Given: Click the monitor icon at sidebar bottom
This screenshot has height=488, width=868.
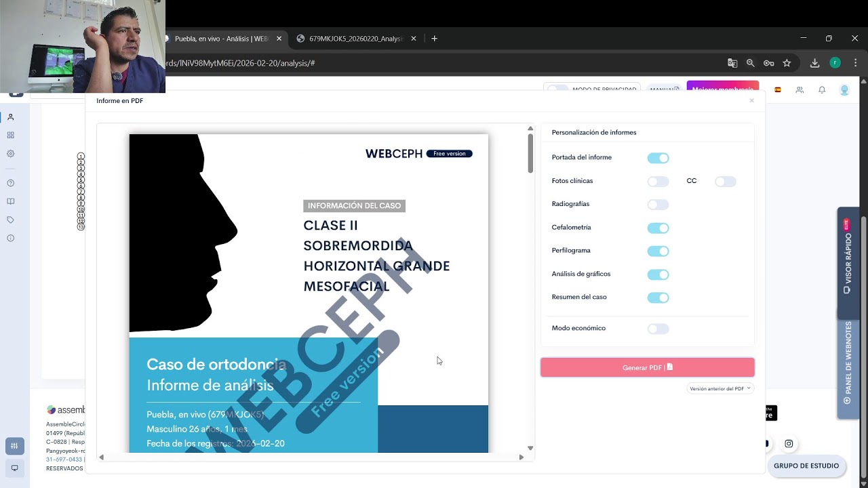Looking at the screenshot, I should tap(15, 468).
